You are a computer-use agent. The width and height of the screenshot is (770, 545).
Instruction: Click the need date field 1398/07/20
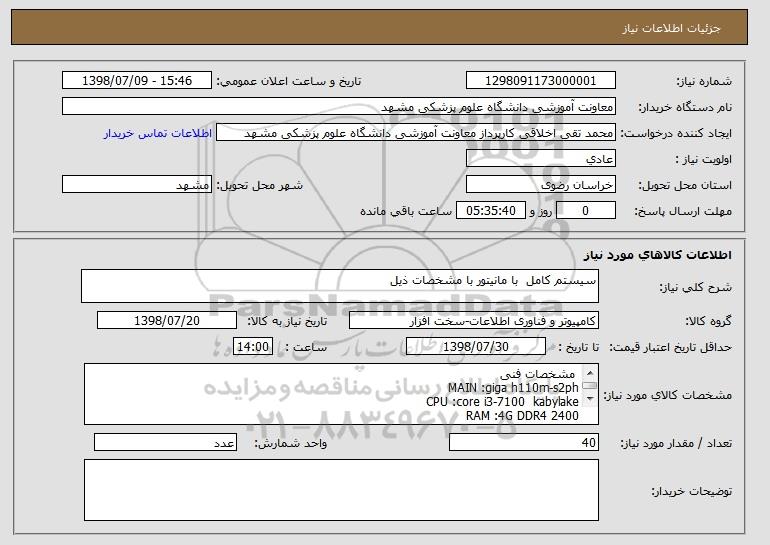click(167, 321)
